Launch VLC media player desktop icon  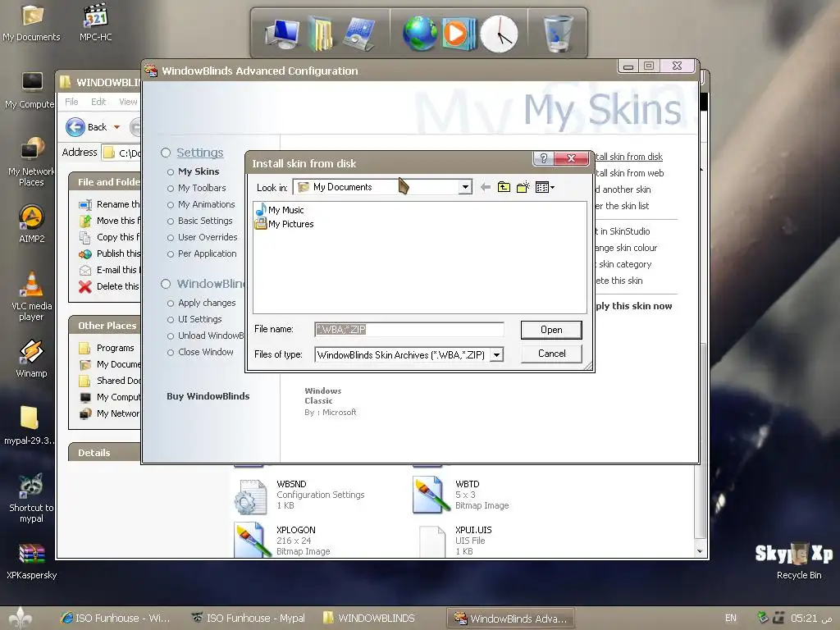[32, 296]
